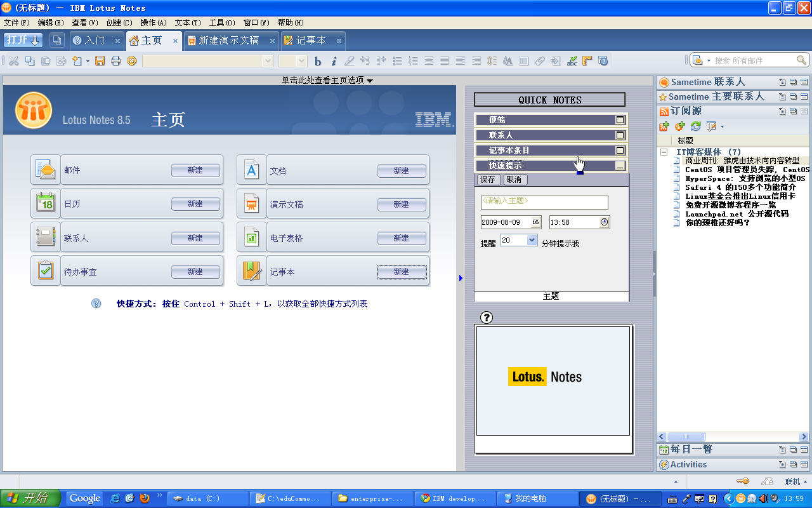The height and width of the screenshot is (508, 812).
Task: Collapse the IT博客媒体 feed tree node
Action: [664, 152]
